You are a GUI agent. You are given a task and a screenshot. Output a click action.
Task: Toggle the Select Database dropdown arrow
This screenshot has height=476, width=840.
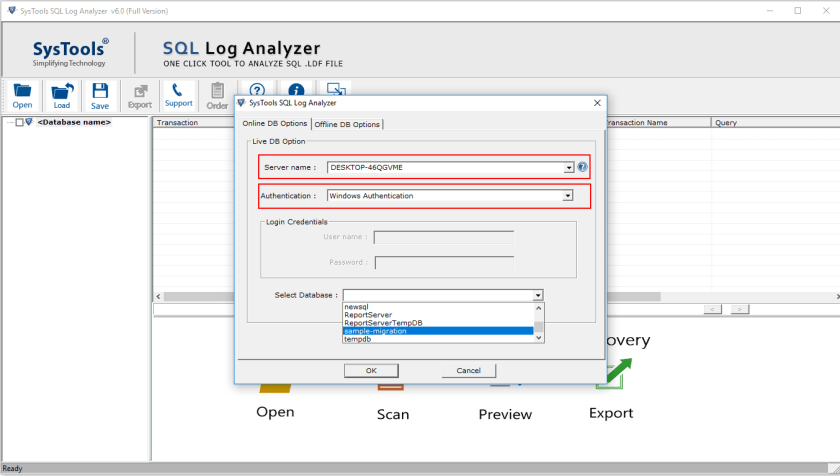click(x=538, y=295)
